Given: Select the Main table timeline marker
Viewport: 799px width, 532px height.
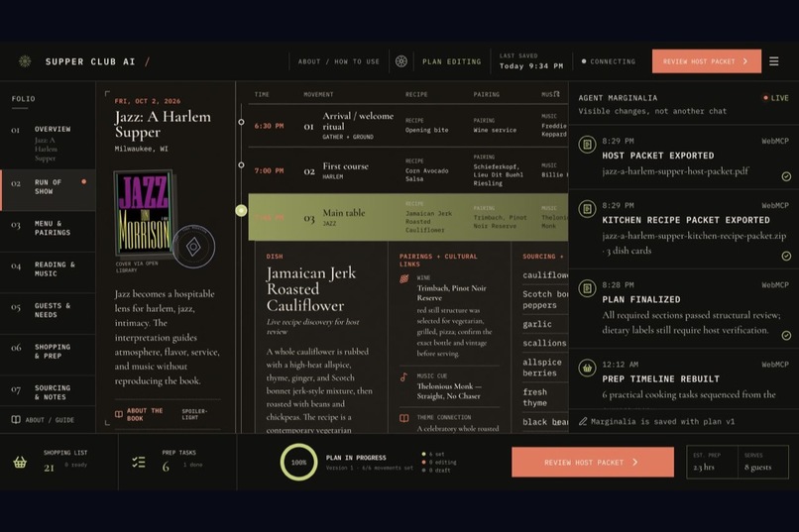Looking at the screenshot, I should [x=241, y=210].
